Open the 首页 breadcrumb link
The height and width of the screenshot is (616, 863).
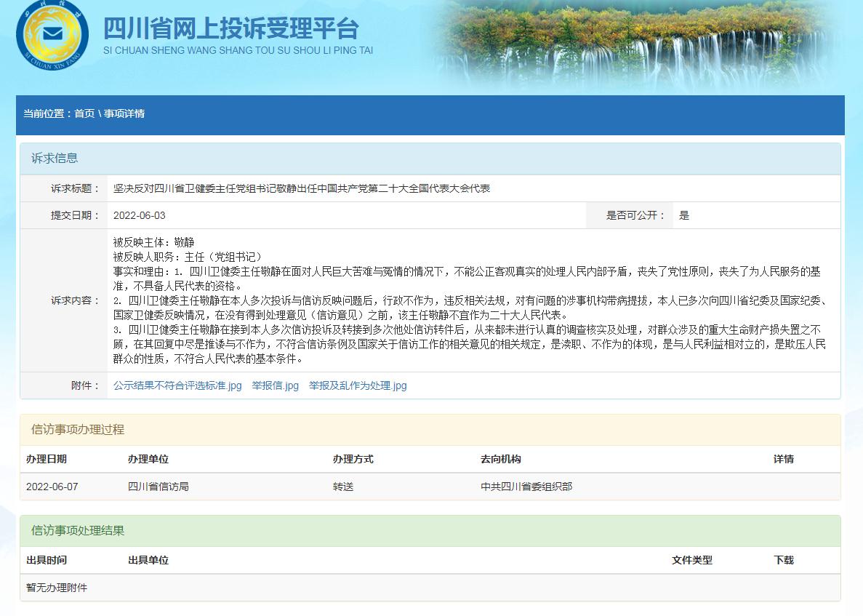84,113
